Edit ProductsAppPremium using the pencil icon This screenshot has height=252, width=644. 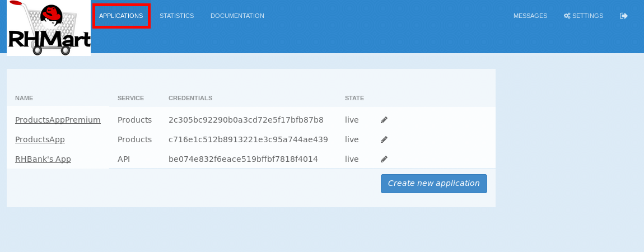(x=384, y=120)
